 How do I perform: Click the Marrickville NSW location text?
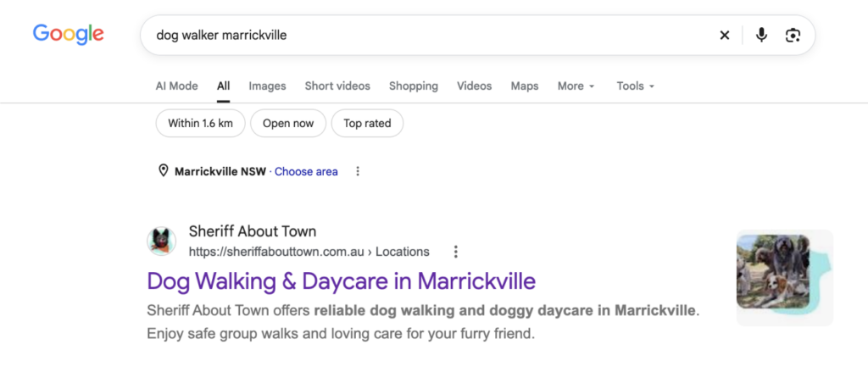pyautogui.click(x=220, y=171)
